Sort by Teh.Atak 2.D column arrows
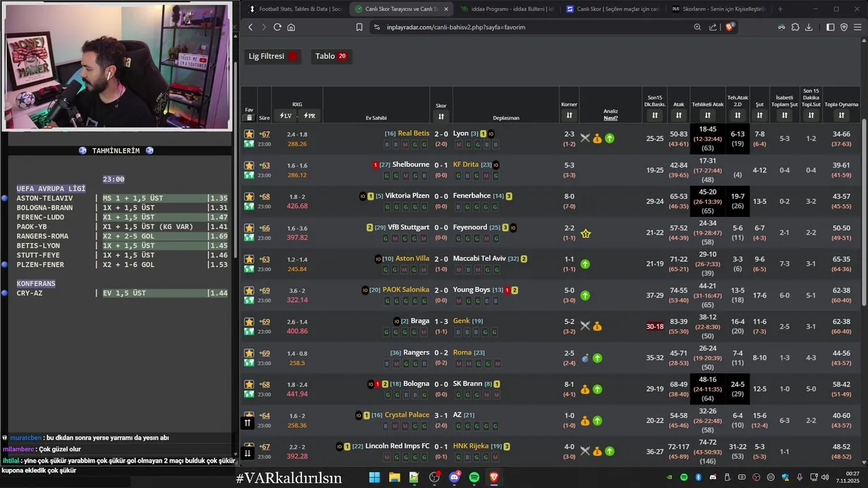The height and width of the screenshot is (488, 868). coord(737,116)
